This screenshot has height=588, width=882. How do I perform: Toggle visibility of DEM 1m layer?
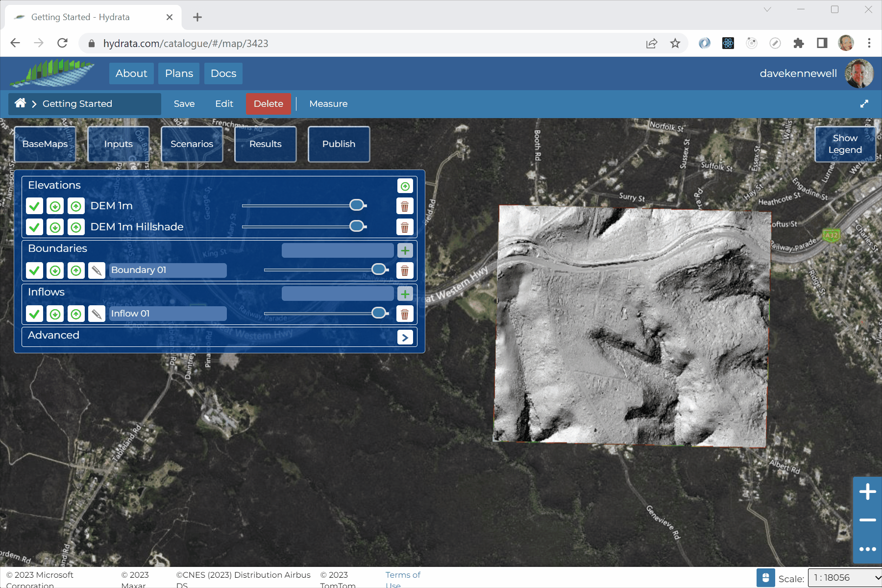pos(34,206)
